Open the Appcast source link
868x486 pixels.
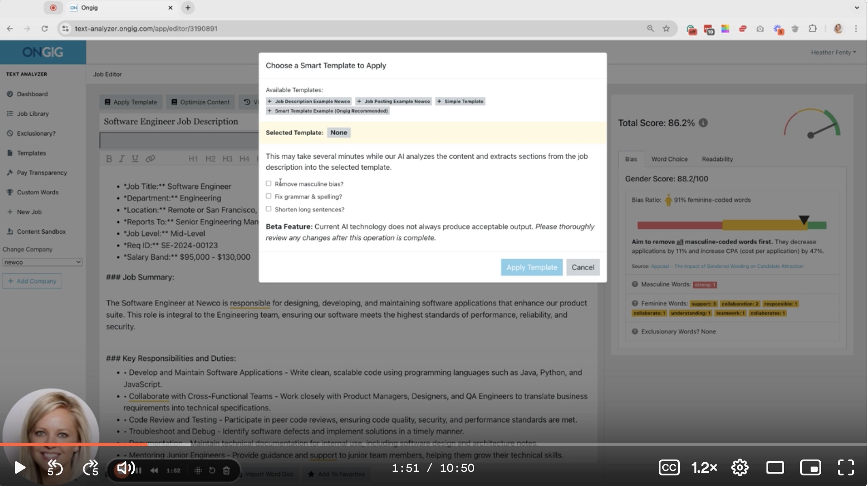[x=727, y=266]
